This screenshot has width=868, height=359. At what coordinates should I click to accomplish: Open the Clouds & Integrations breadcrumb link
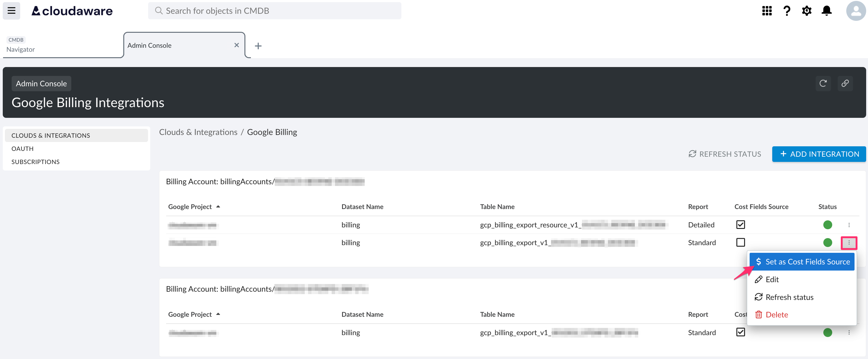click(x=198, y=132)
